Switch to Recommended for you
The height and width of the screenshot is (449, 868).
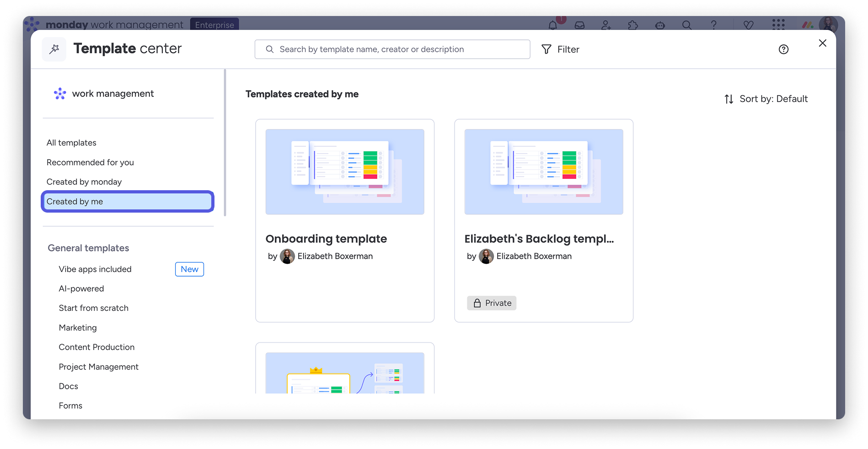pyautogui.click(x=90, y=162)
